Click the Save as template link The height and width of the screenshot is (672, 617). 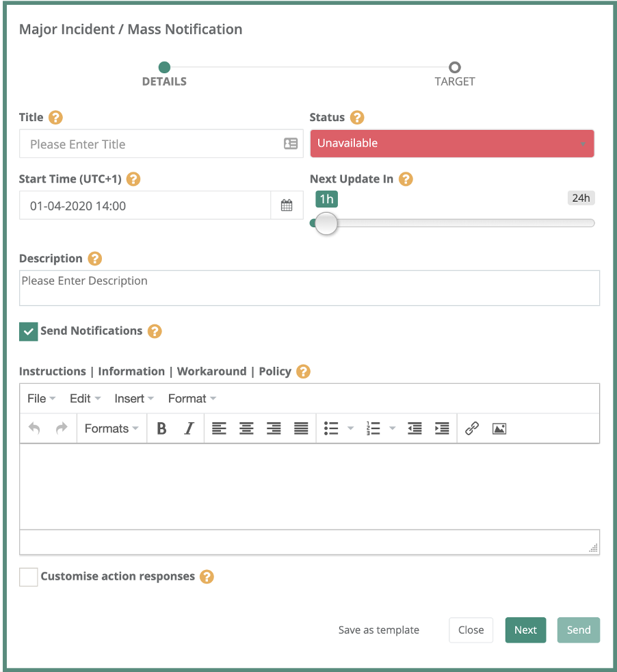[379, 630]
